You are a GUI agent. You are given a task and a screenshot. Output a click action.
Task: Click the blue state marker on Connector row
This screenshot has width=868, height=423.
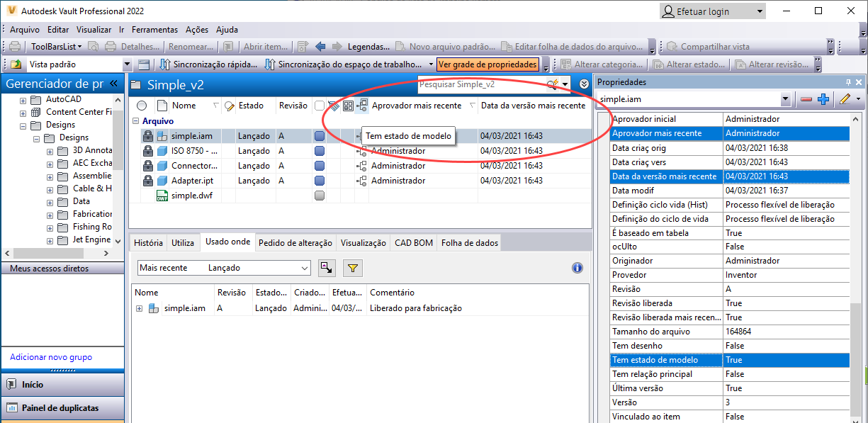pyautogui.click(x=320, y=166)
